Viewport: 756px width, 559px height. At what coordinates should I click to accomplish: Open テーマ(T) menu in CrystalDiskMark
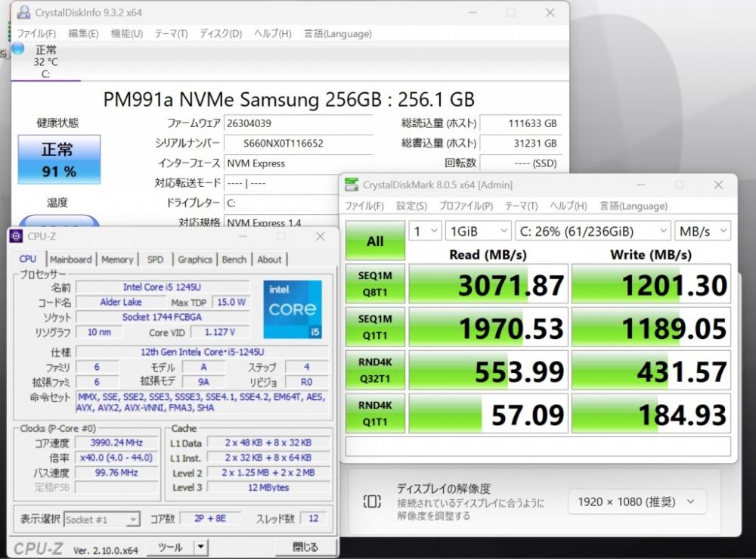coord(521,206)
